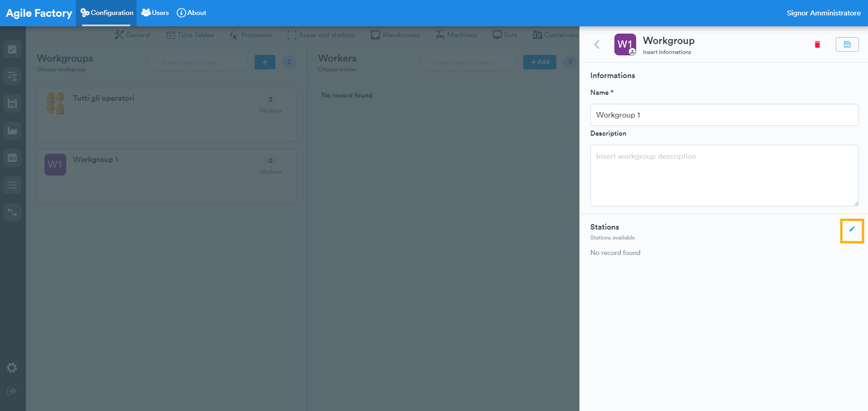Click the workgroup description text area
Screen dimensions: 868x411
724,176
